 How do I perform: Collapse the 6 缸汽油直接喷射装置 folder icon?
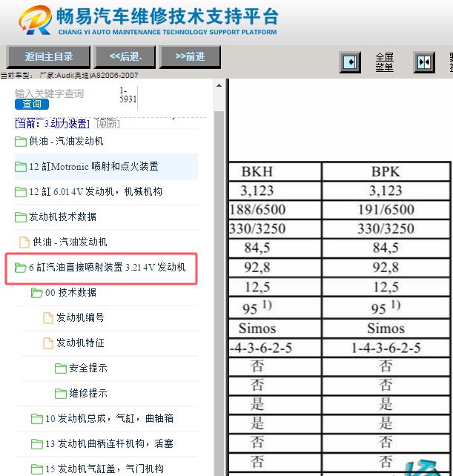tap(20, 268)
